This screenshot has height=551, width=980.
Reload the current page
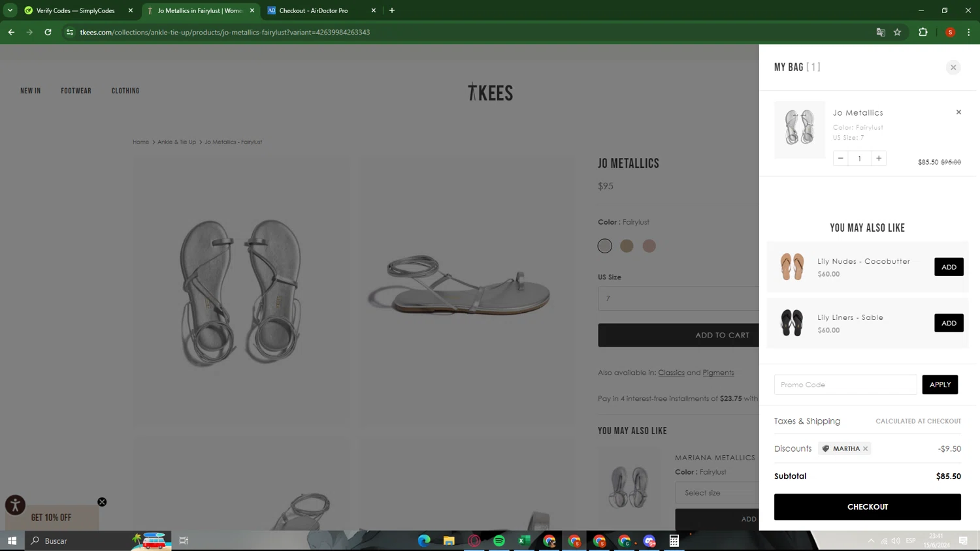[48, 32]
